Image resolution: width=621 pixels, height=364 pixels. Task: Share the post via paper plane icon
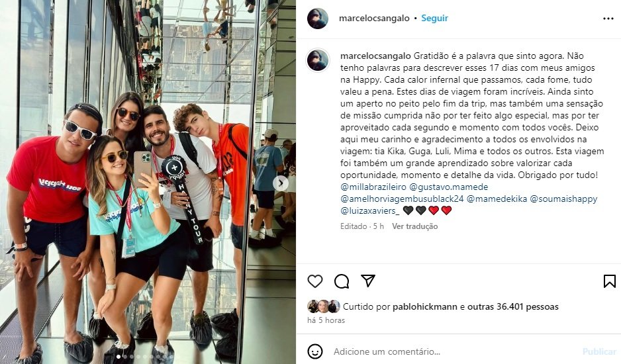click(368, 281)
